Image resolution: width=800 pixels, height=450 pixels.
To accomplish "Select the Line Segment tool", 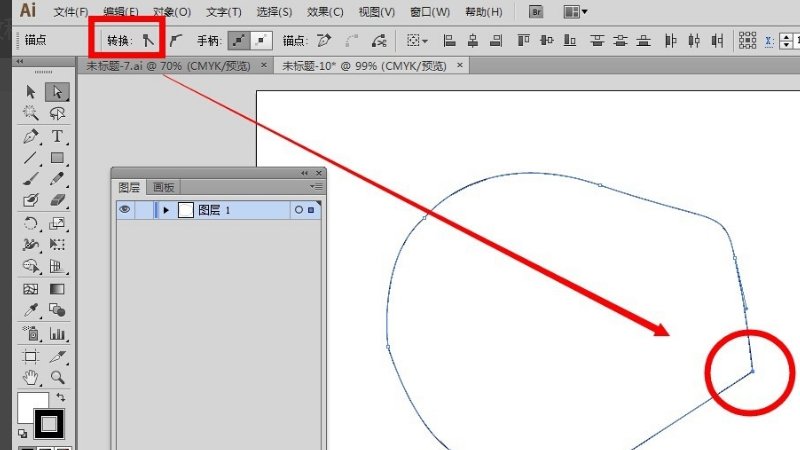I will (31, 158).
